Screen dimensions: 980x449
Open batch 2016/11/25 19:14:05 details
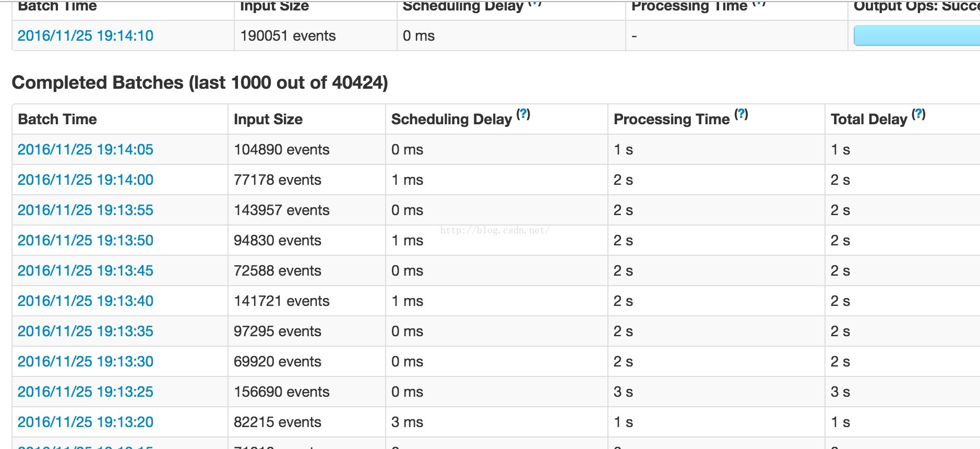tap(86, 149)
